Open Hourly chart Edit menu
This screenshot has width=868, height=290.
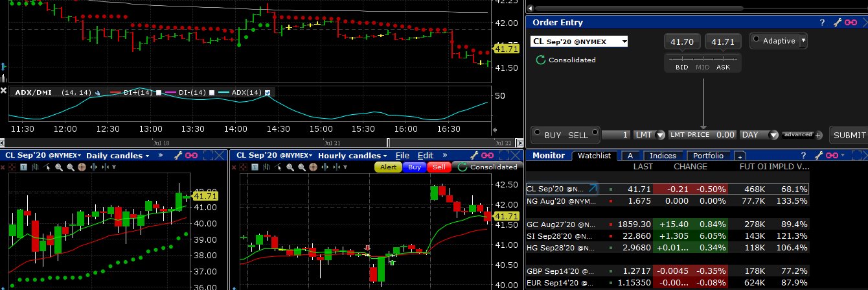click(426, 156)
